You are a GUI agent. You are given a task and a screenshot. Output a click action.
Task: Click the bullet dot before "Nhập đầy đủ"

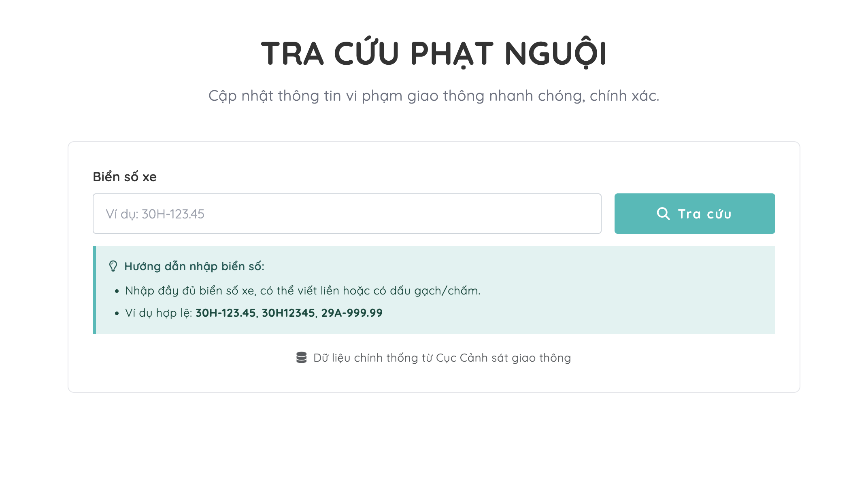tap(117, 291)
